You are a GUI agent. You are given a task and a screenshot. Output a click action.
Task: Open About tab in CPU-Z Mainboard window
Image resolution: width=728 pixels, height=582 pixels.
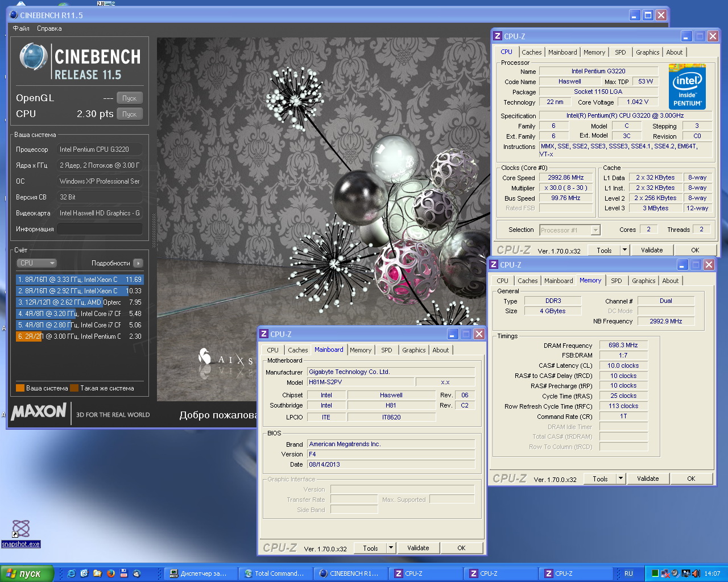click(x=441, y=350)
